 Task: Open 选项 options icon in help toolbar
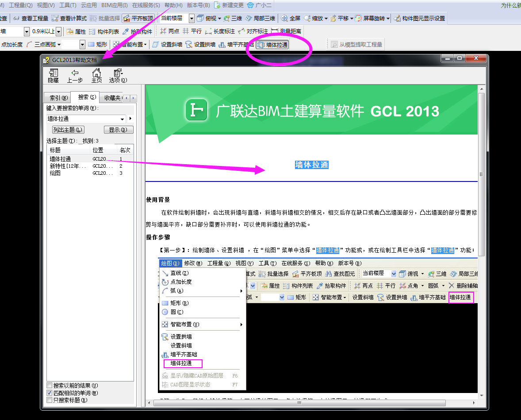(118, 76)
